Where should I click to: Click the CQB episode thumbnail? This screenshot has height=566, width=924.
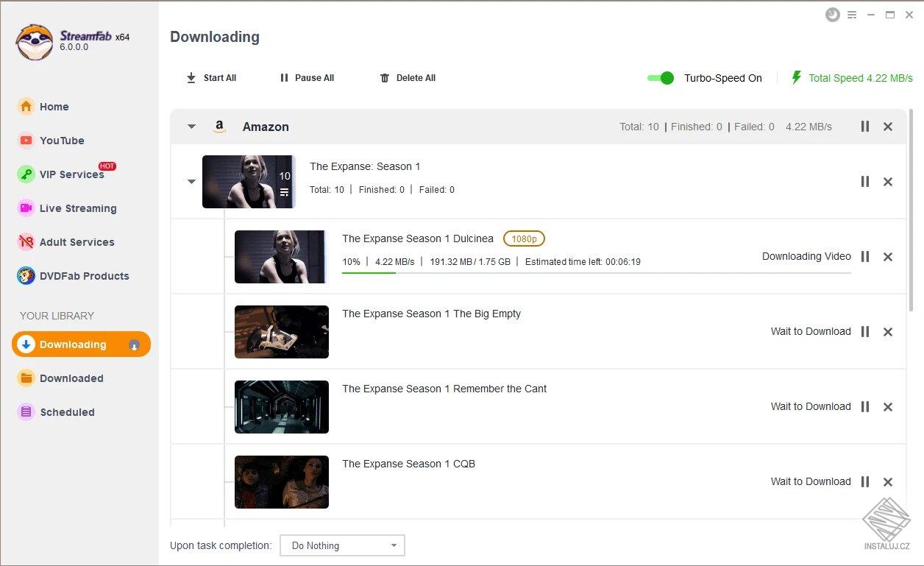click(282, 482)
